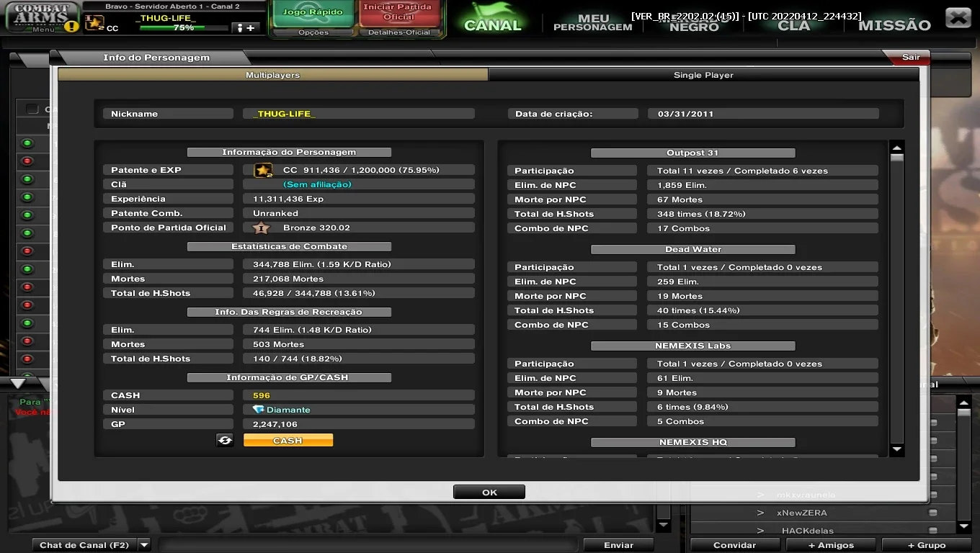Image resolution: width=980 pixels, height=553 pixels.
Task: Click the add-player plus icon beside the 75% bar
Action: click(246, 27)
